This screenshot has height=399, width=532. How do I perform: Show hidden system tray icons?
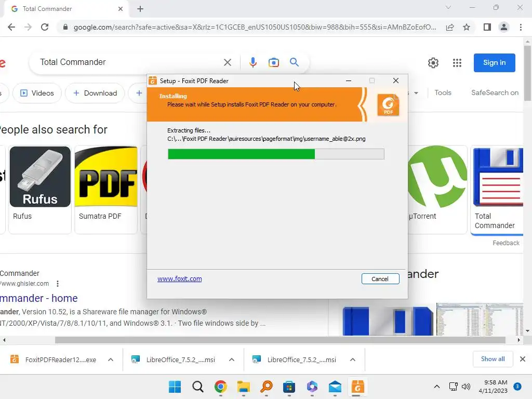437,387
